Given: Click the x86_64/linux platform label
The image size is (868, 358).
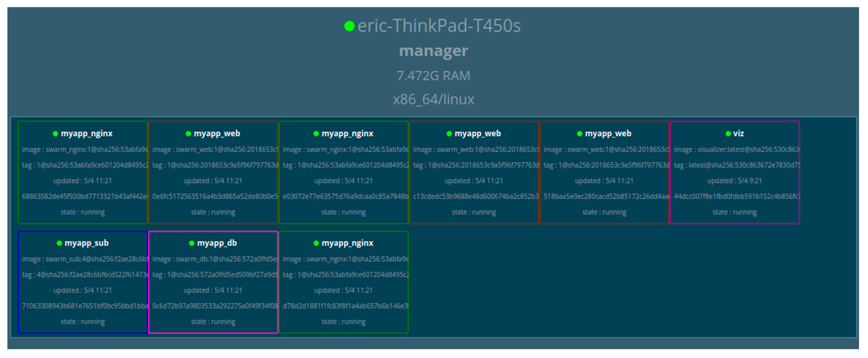Looking at the screenshot, I should click(x=433, y=99).
